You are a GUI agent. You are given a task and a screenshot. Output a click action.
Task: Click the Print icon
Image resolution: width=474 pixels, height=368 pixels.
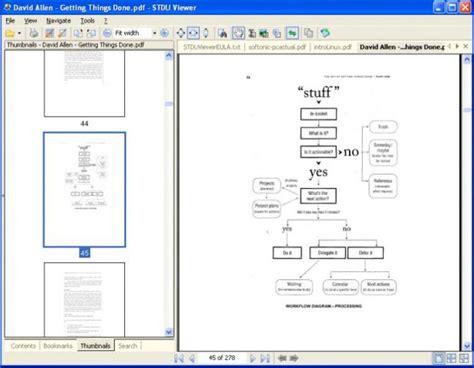(x=34, y=33)
